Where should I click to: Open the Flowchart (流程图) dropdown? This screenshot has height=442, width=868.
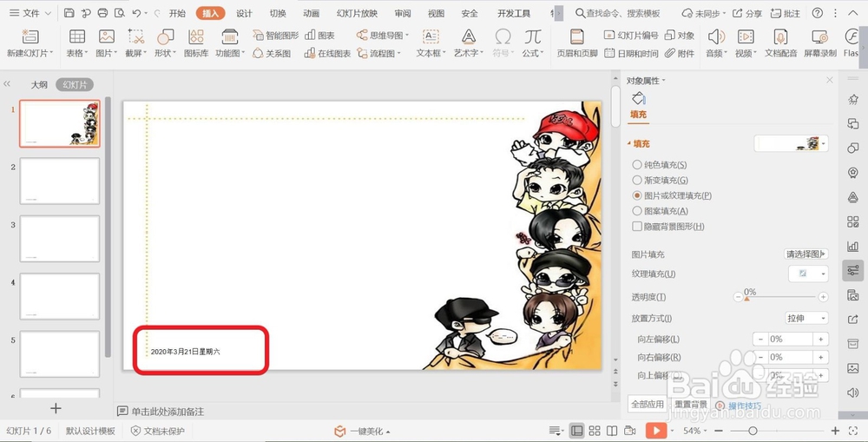click(379, 53)
